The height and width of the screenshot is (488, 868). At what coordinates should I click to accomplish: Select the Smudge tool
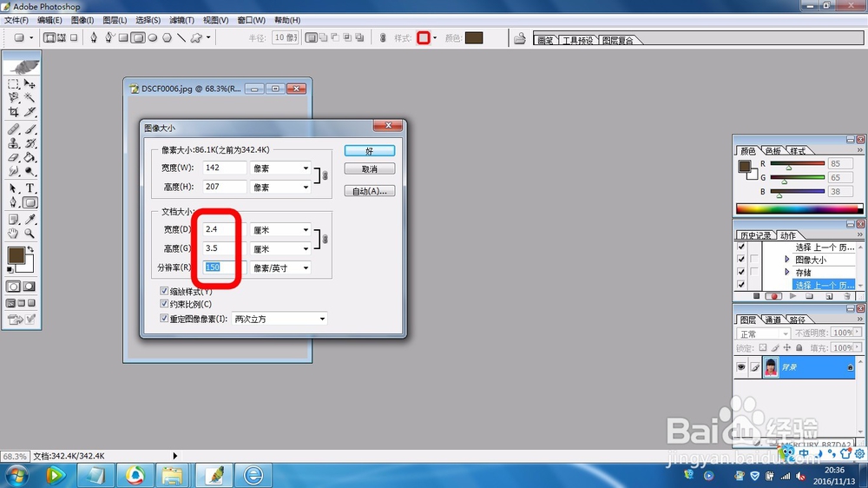pos(13,172)
